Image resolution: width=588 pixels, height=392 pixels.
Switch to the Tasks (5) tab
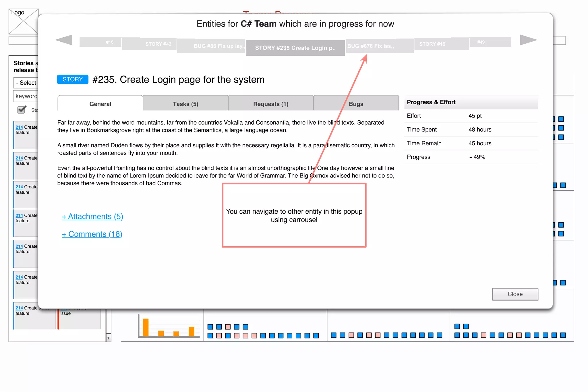tap(185, 104)
